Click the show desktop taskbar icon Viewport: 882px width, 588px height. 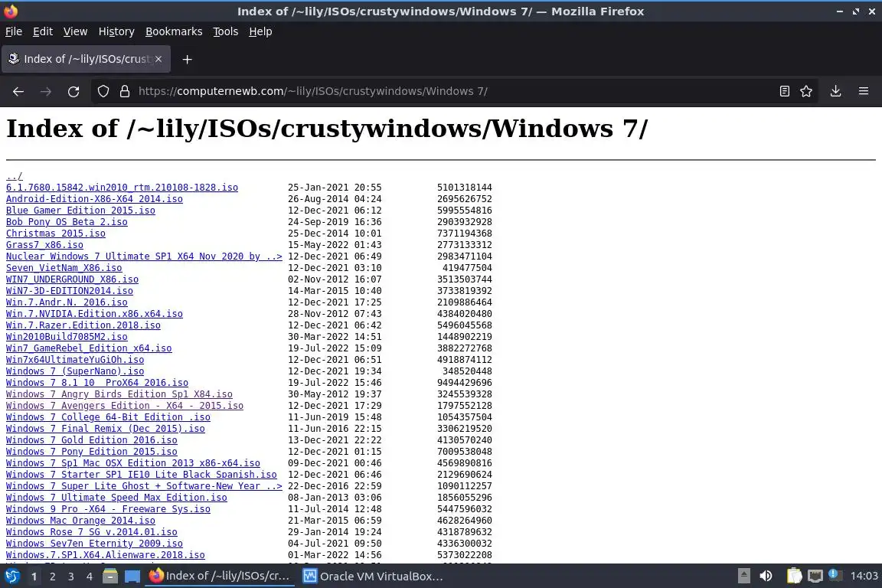pyautogui.click(x=132, y=577)
